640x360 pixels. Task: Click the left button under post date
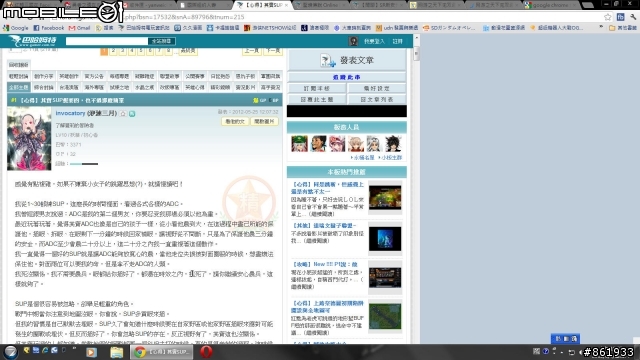pos(235,121)
